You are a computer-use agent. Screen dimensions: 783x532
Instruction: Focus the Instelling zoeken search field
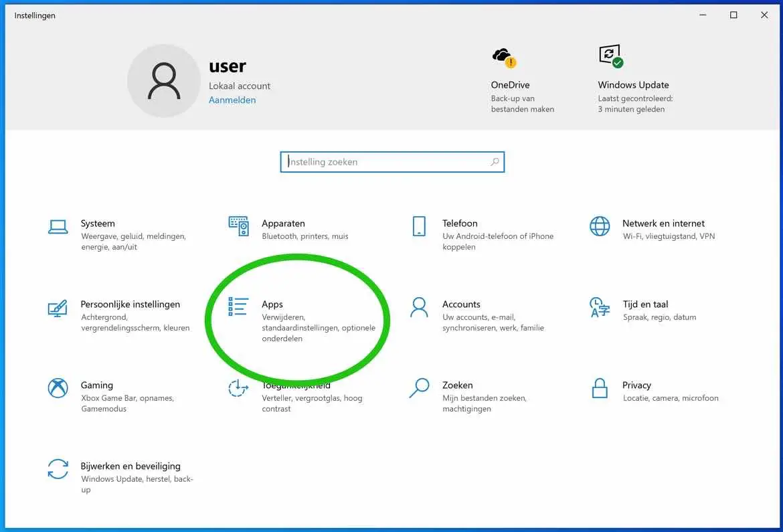392,162
